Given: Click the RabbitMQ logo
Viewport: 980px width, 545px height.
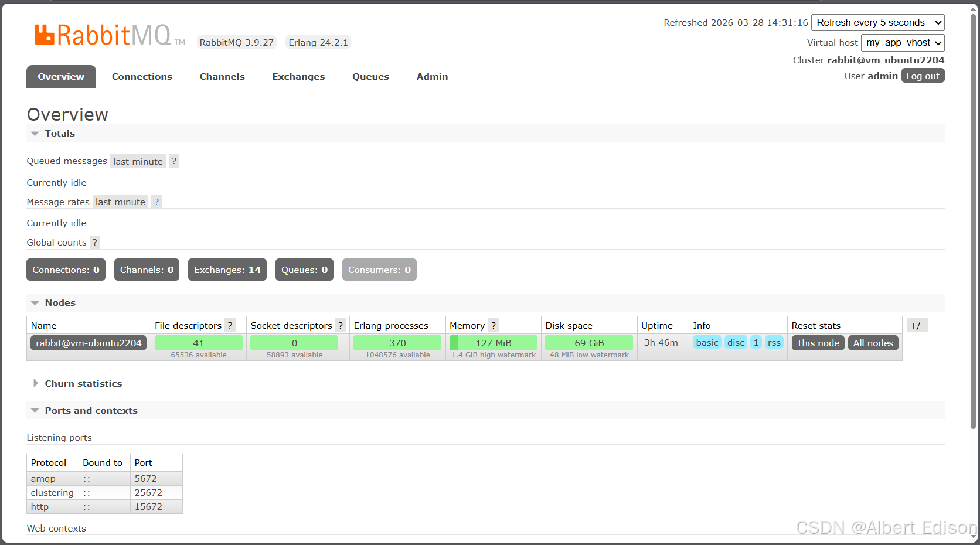Looking at the screenshot, I should [x=110, y=35].
